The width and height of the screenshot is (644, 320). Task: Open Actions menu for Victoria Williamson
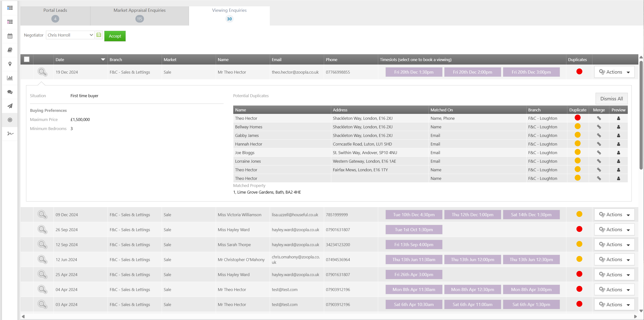pos(614,215)
